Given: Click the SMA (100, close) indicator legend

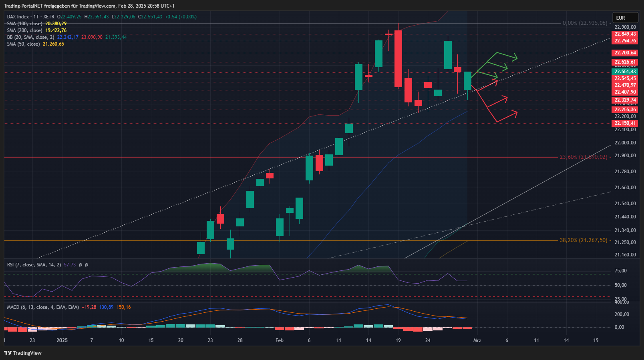Looking at the screenshot, I should click(x=24, y=24).
